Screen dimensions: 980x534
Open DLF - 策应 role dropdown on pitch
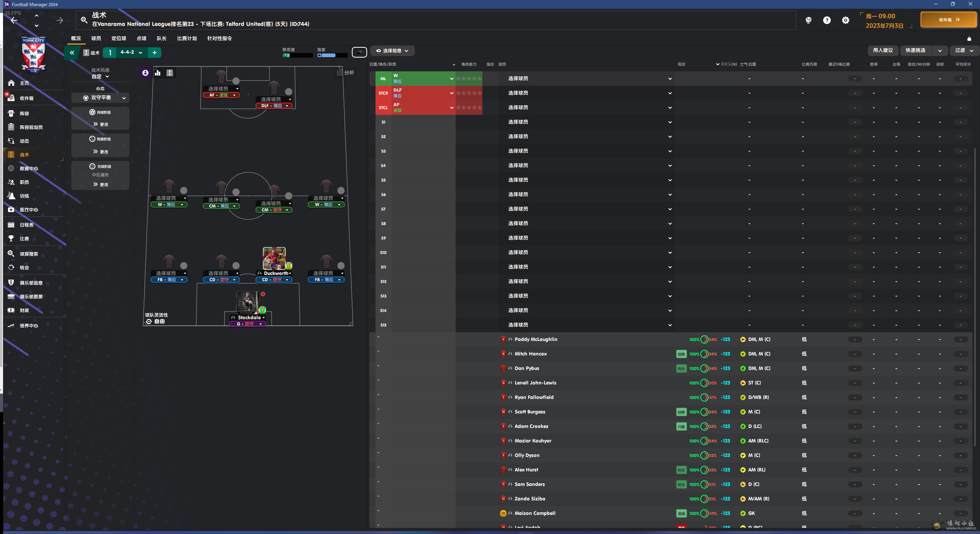tap(274, 106)
